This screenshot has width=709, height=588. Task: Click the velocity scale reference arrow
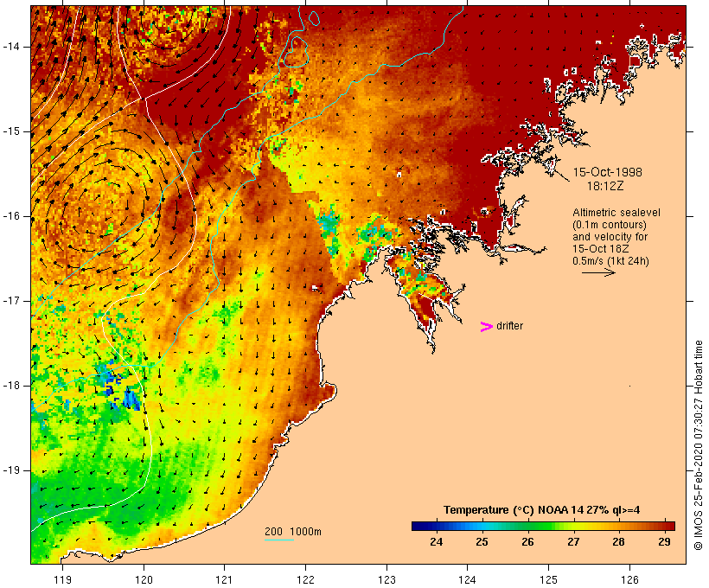pos(598,272)
